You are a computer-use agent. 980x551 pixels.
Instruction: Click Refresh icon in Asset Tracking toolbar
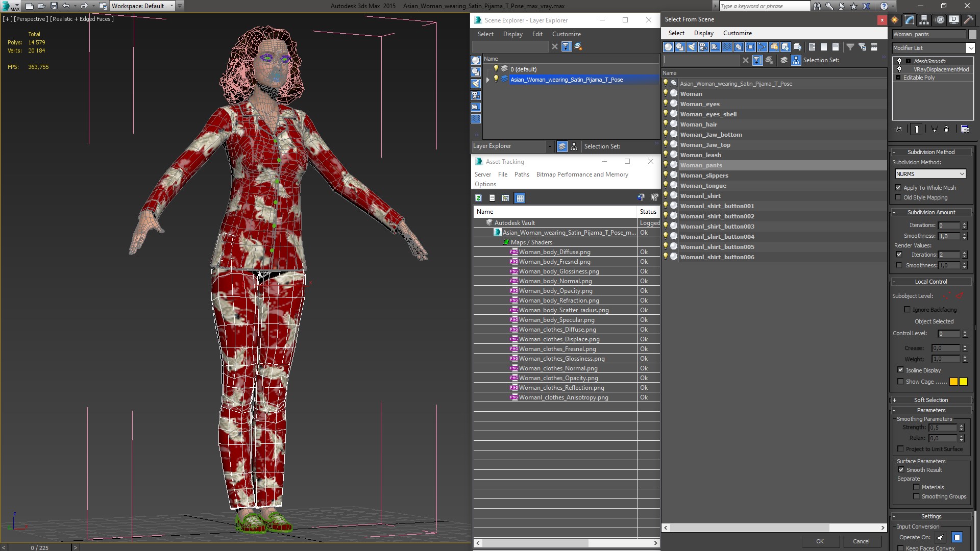pos(478,198)
